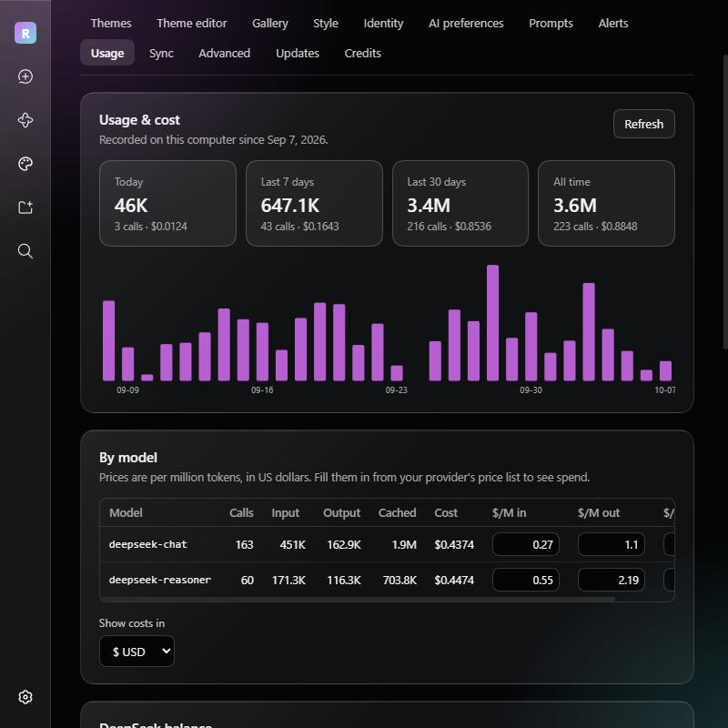Screen dimensions: 728x728
Task: Click the page vertical scrollbar
Action: (x=725, y=202)
